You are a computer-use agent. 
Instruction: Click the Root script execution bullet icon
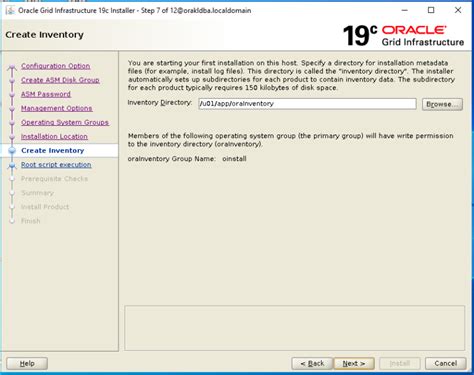(x=12, y=165)
